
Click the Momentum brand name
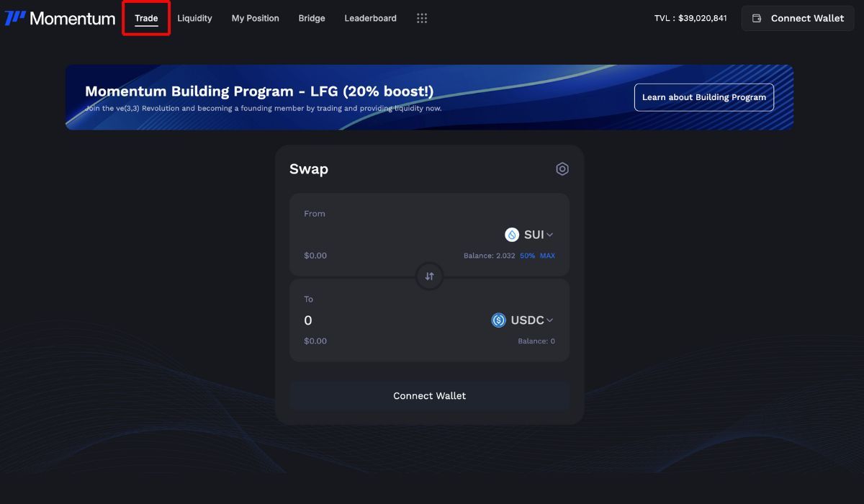coord(72,18)
